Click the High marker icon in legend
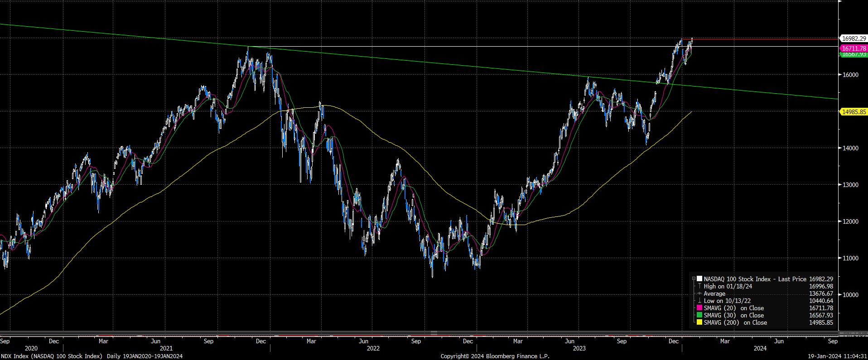This screenshot has width=868, height=360. [700, 286]
